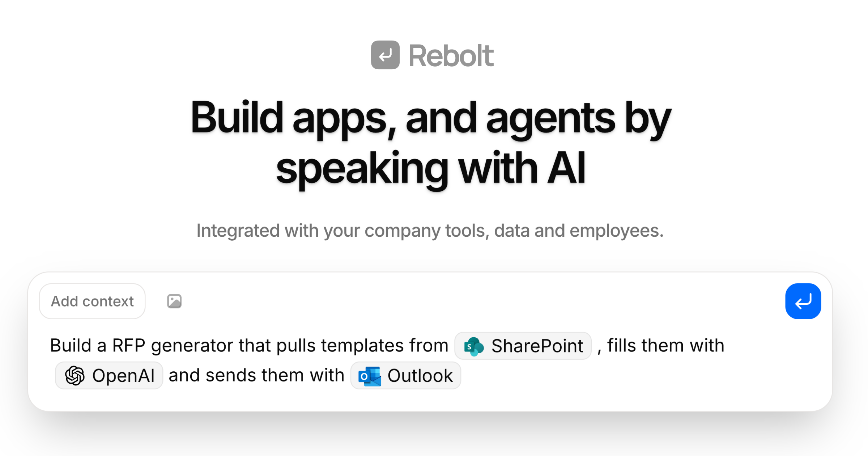Click the SharePoint logo icon
This screenshot has height=456, width=868.
(x=473, y=346)
